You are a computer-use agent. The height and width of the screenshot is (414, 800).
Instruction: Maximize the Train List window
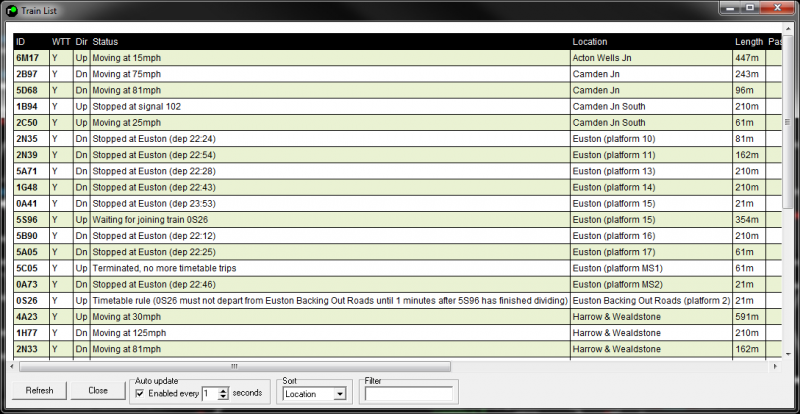pos(749,8)
